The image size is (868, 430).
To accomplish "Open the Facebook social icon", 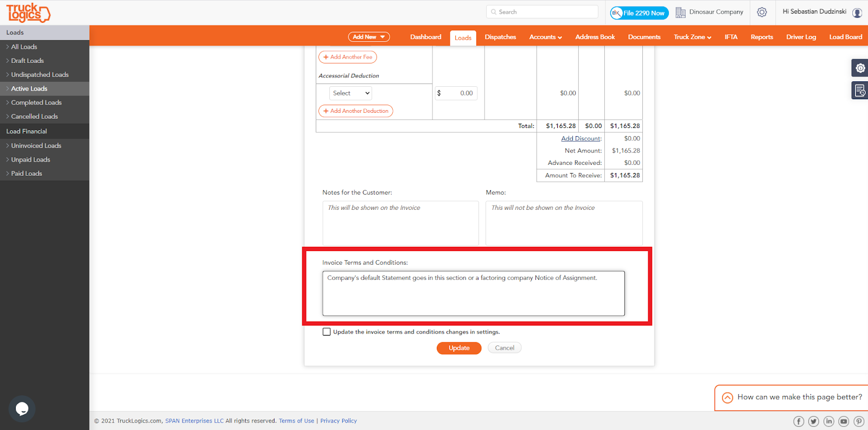I will tap(799, 421).
